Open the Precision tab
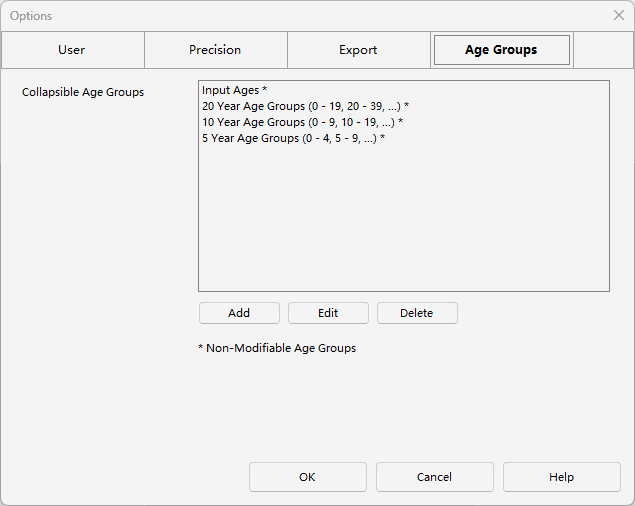Image resolution: width=635 pixels, height=506 pixels. click(216, 50)
